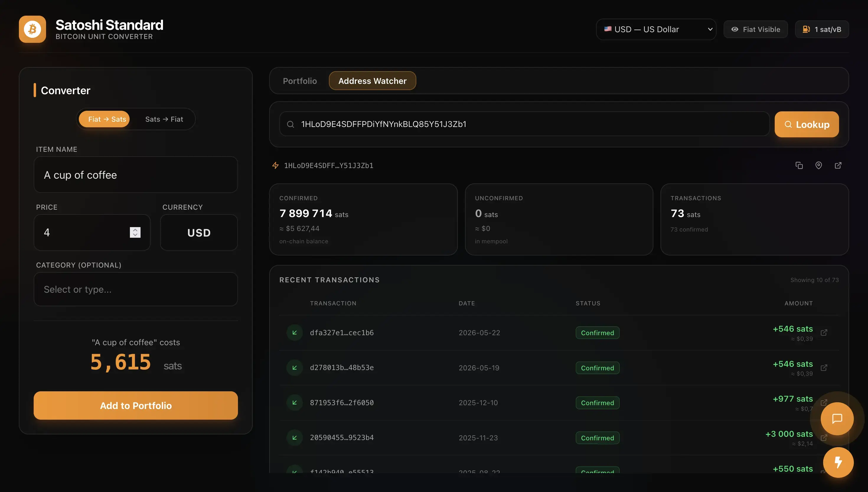Click Confirmed badge on 2025-12-10 row
The height and width of the screenshot is (492, 868).
[598, 403]
